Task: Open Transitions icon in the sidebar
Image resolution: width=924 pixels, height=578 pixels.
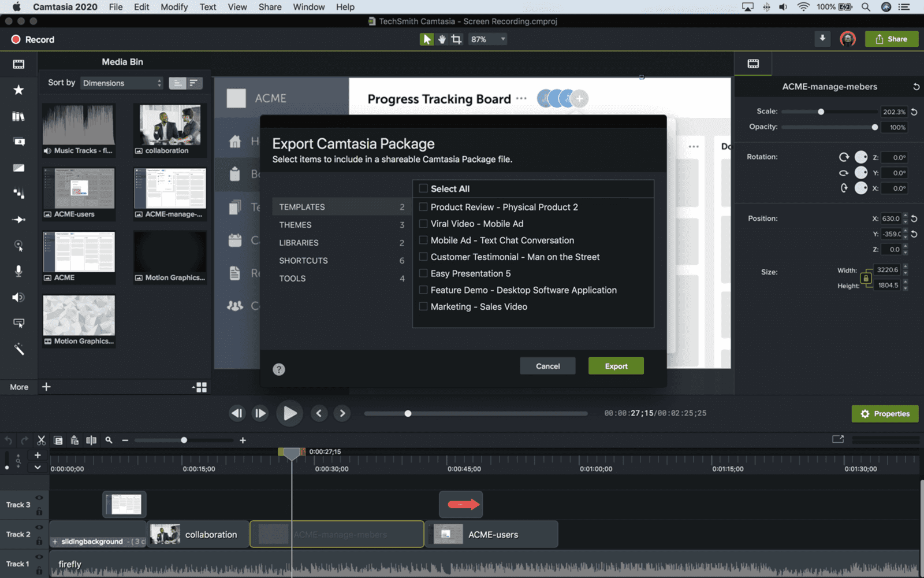Action: pyautogui.click(x=18, y=168)
